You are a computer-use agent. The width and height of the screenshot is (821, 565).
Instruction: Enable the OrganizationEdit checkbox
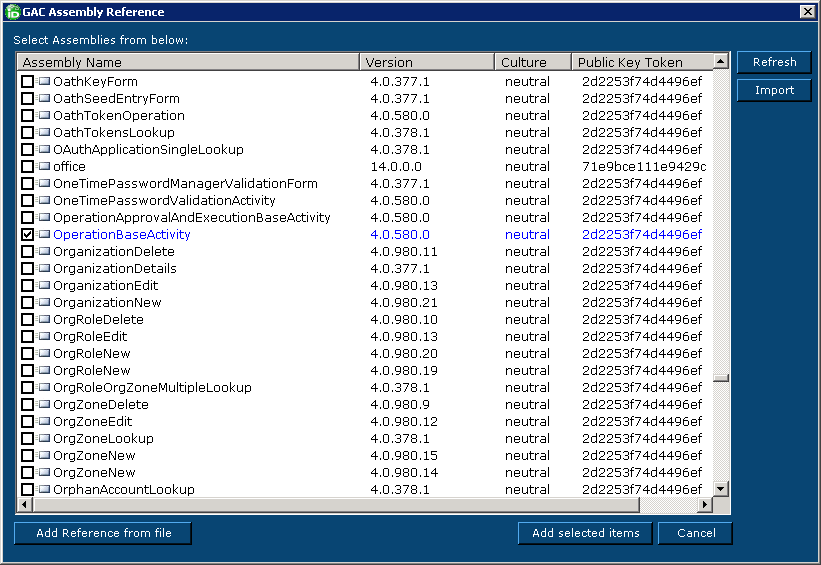tap(27, 286)
